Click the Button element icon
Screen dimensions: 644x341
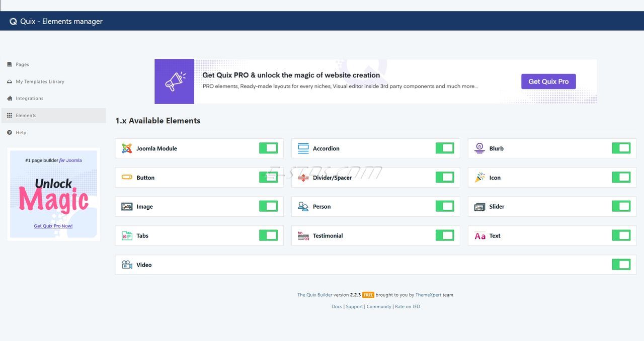point(127,178)
